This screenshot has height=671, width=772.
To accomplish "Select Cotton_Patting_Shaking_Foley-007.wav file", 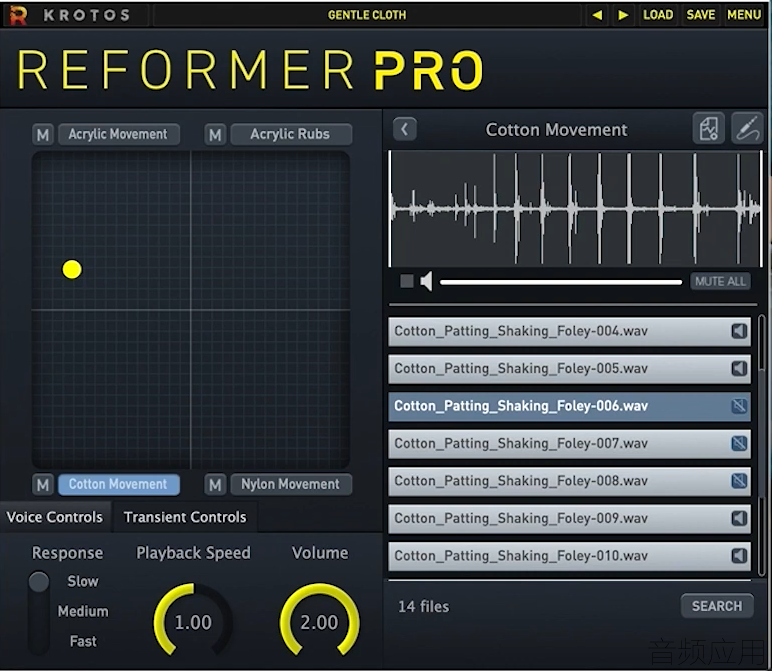I will [x=569, y=444].
